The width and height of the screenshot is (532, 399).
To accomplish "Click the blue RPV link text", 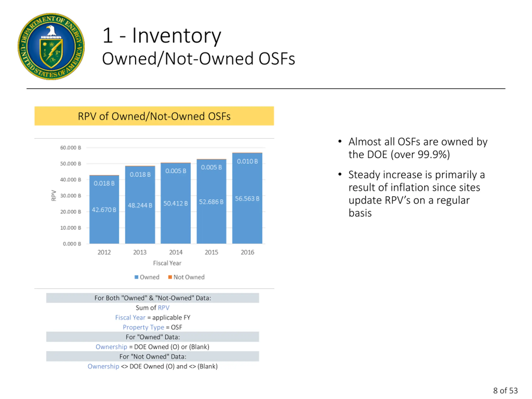I will pyautogui.click(x=164, y=308).
